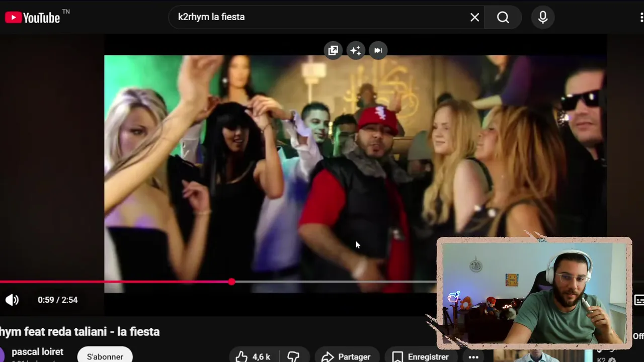Seek later by clicking the grey progress bar

coord(335,282)
